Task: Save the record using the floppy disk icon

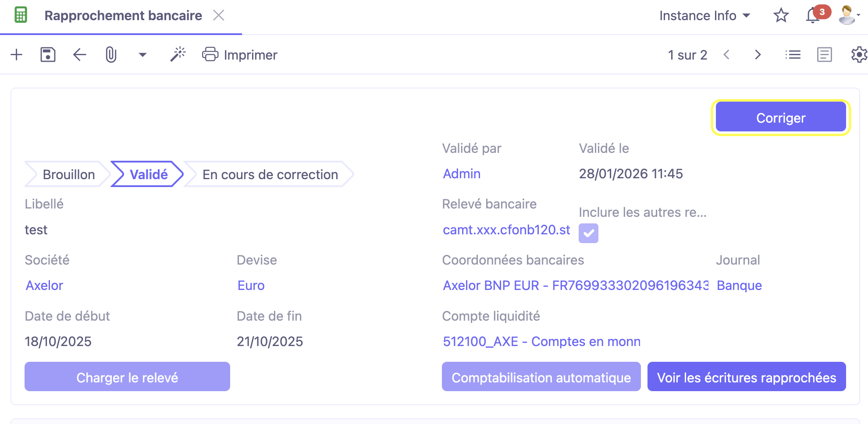Action: click(x=48, y=54)
